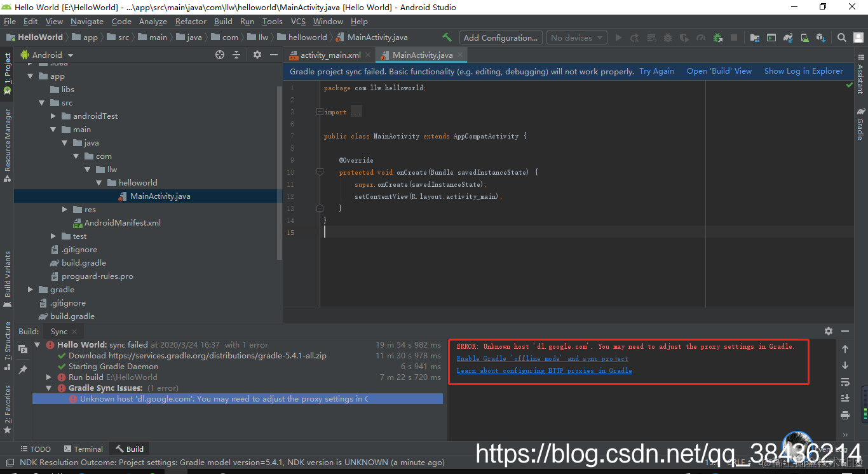Open the No devices dropdown
Screen dimensions: 868x474
coord(576,37)
